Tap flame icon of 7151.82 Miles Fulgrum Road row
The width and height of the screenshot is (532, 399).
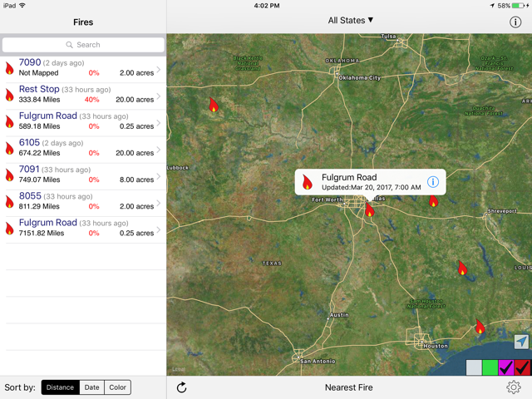(x=9, y=229)
